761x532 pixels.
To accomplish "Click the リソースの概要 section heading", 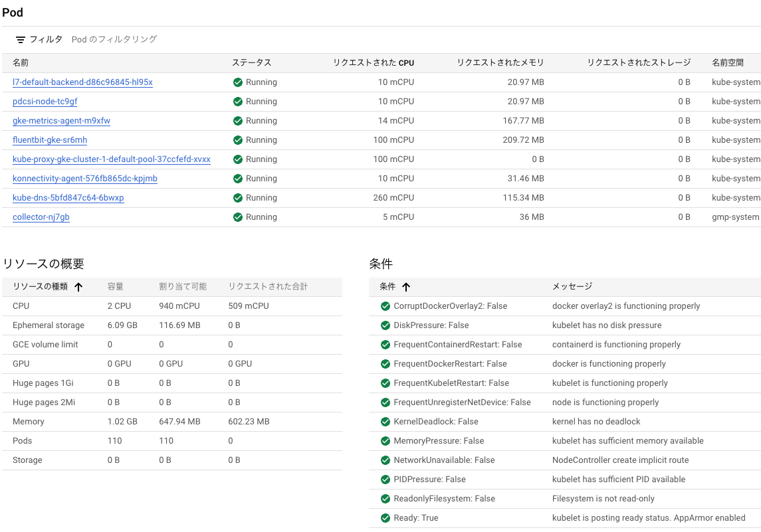I will tap(44, 264).
